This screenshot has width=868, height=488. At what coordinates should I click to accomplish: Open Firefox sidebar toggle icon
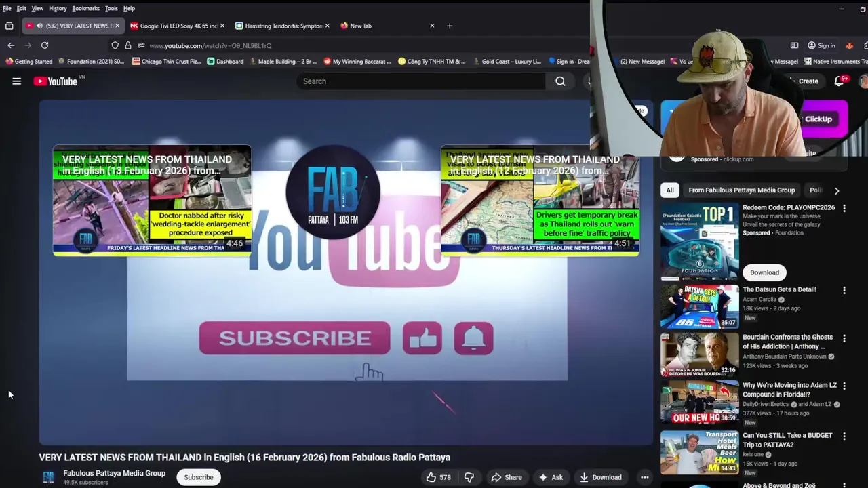[x=794, y=45]
